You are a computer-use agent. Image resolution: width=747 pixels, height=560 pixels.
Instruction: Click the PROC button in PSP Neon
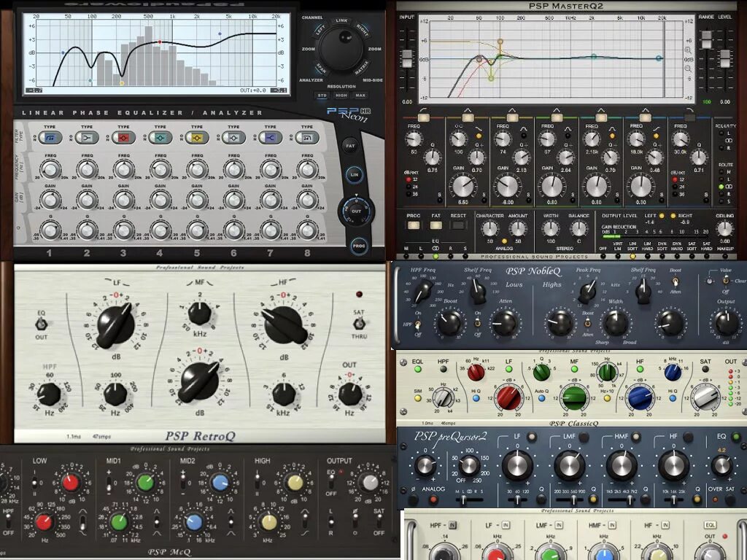tap(358, 246)
